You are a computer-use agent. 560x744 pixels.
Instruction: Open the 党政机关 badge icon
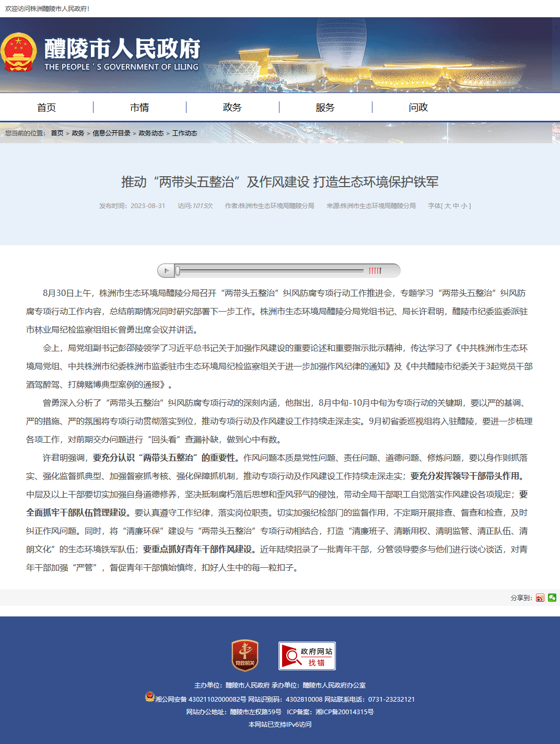[245, 656]
